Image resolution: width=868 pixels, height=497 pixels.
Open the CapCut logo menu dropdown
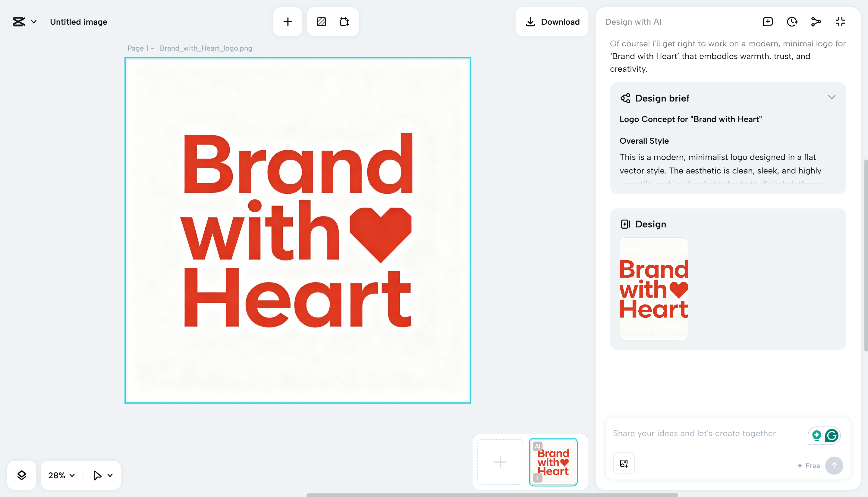click(24, 21)
